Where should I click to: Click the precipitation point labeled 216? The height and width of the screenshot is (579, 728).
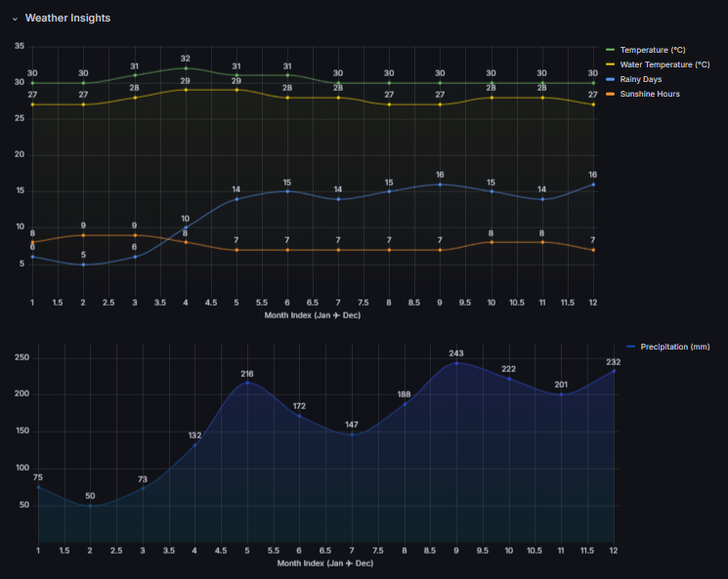tap(247, 383)
